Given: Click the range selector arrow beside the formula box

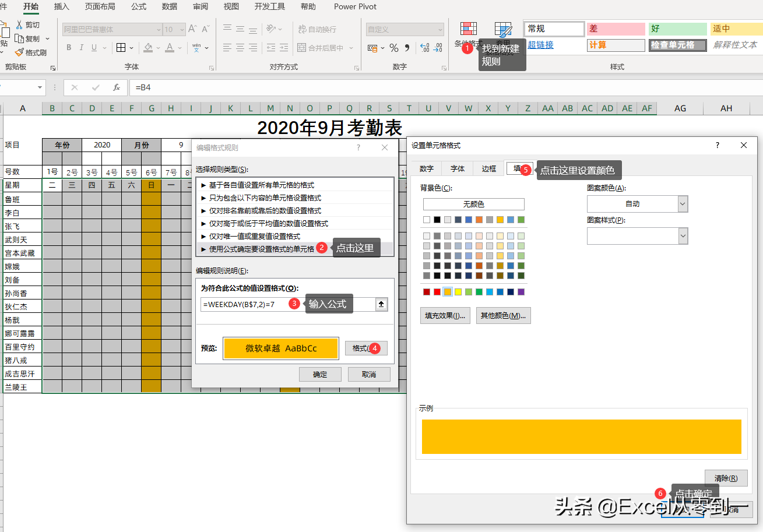Looking at the screenshot, I should tap(382, 304).
